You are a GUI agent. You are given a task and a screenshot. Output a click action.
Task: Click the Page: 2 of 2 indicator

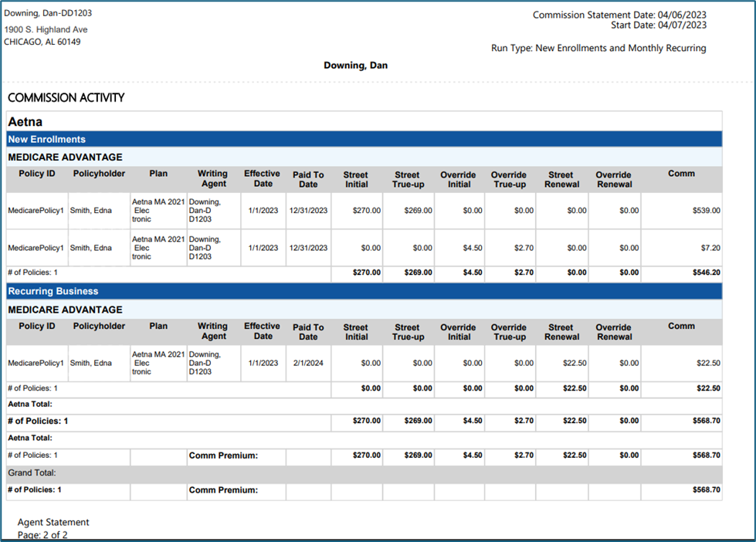pos(42,534)
